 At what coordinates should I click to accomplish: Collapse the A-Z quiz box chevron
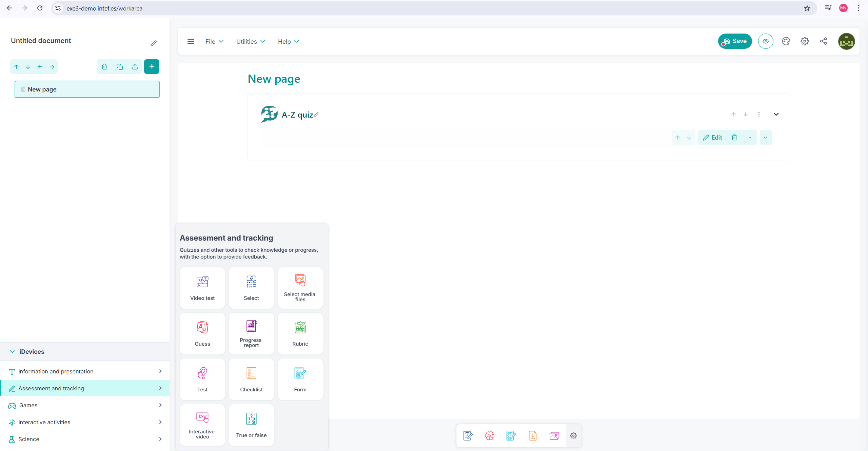pyautogui.click(x=776, y=114)
